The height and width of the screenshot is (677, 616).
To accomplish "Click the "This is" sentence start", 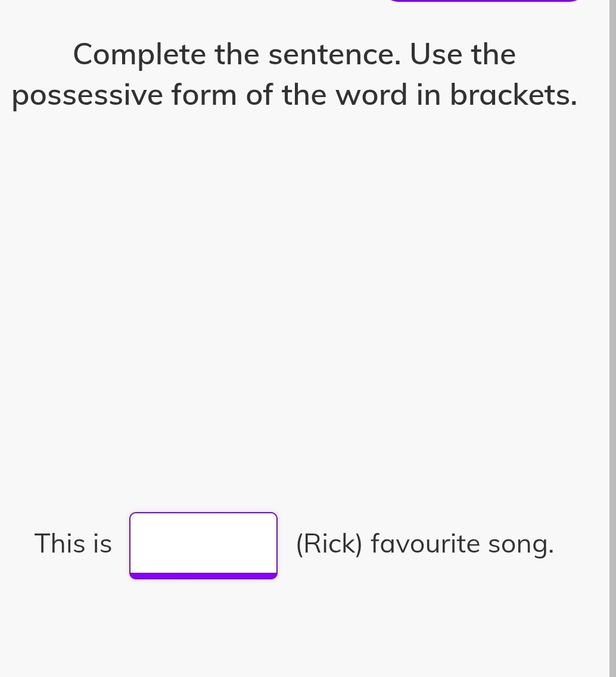I will pos(73,544).
